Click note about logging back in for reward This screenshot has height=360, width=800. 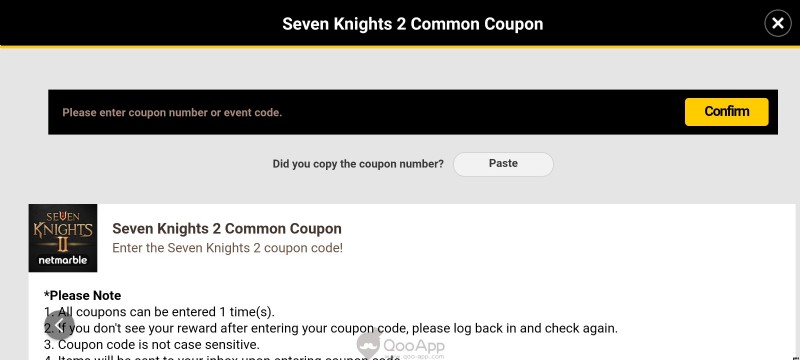[x=331, y=328]
